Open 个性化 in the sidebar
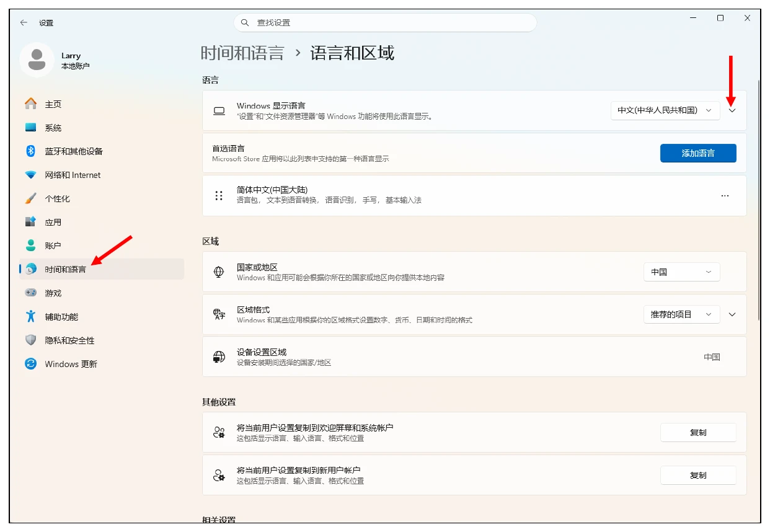This screenshot has height=532, width=770. click(102, 198)
